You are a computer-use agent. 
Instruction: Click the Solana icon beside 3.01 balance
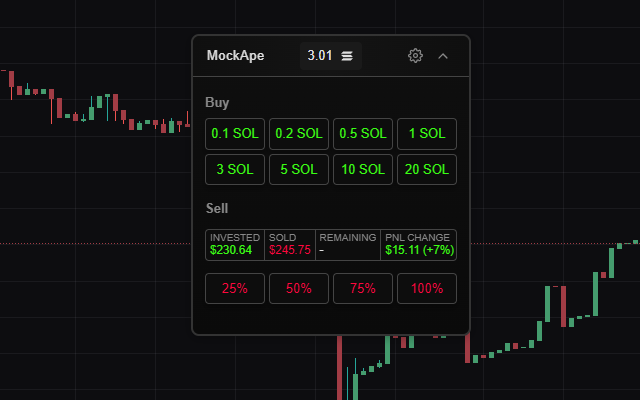347,56
